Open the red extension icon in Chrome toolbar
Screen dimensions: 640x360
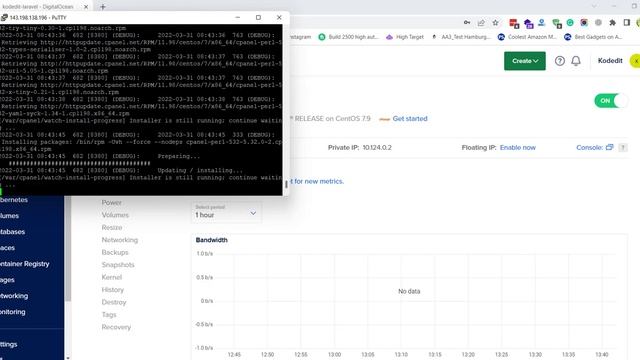tap(514, 23)
